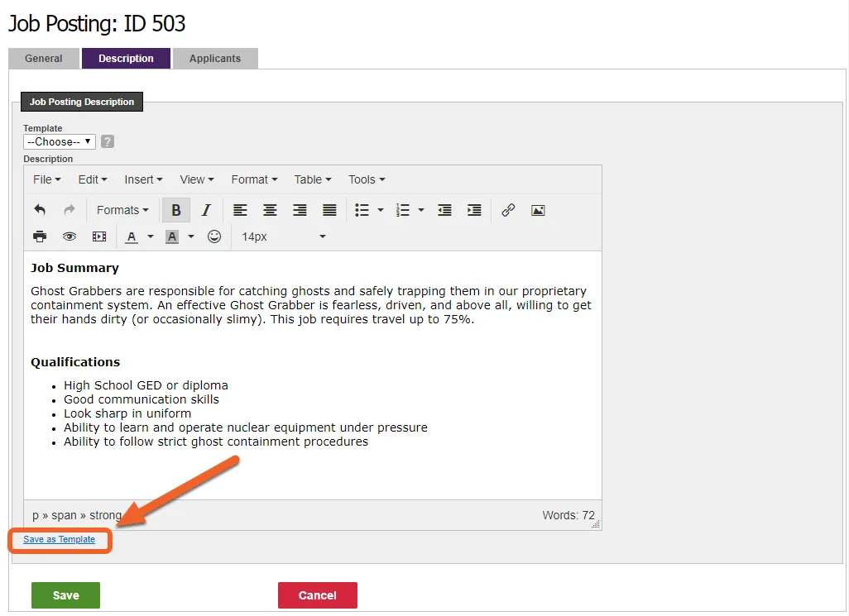Open the Table menu
Viewport: 849px width, 616px height.
313,179
